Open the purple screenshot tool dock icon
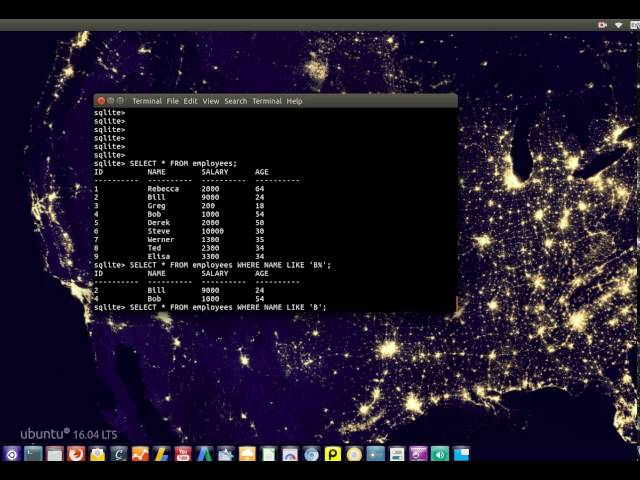This screenshot has width=640, height=480. tap(418, 454)
